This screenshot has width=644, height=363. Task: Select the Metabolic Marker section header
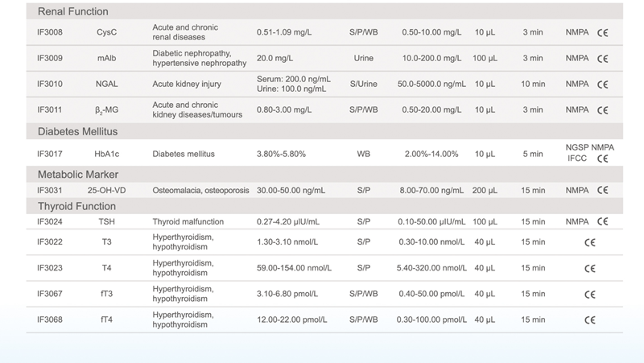click(x=82, y=174)
